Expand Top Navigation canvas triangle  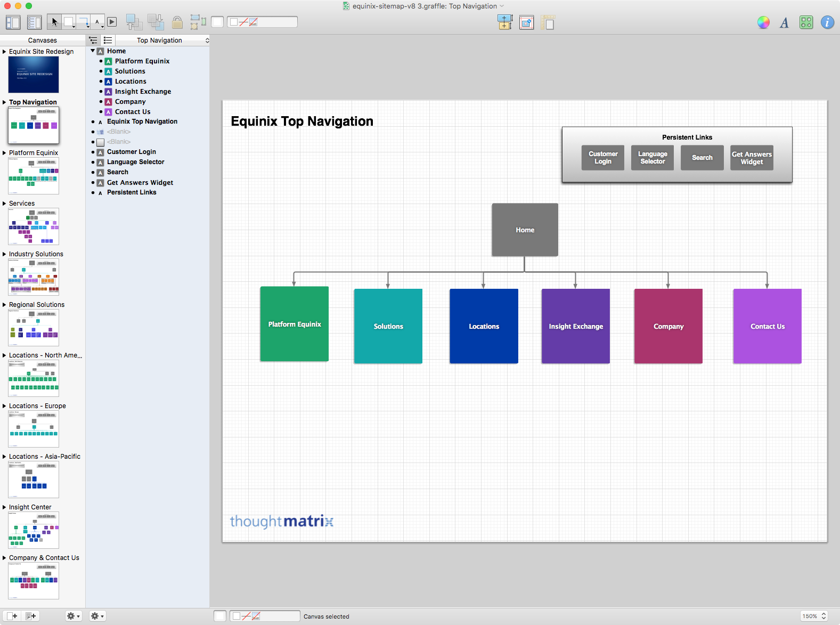tap(4, 102)
